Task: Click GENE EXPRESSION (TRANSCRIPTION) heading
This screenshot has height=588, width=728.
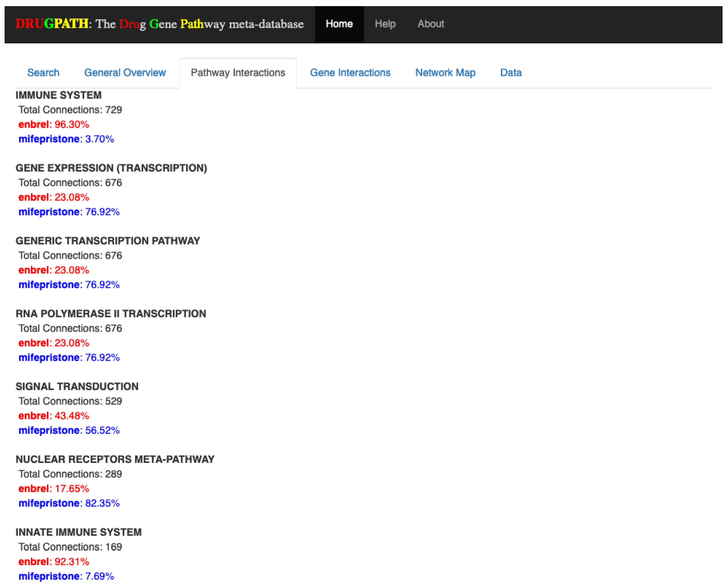Action: pos(111,168)
